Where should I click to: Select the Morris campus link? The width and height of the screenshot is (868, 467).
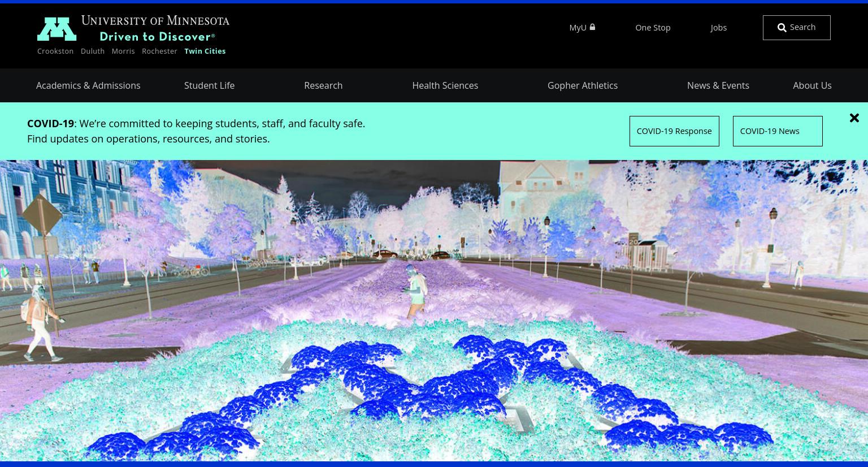click(123, 51)
